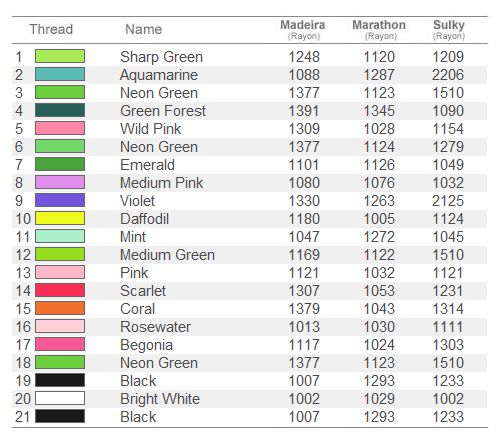Select Marathon value 1126
This screenshot has height=438, width=500.
click(379, 165)
